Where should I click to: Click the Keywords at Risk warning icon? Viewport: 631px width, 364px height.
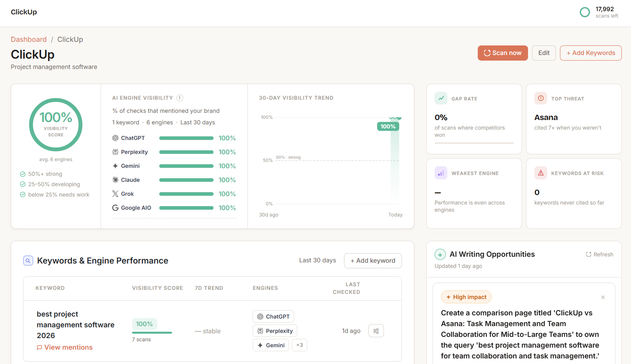[x=541, y=173]
